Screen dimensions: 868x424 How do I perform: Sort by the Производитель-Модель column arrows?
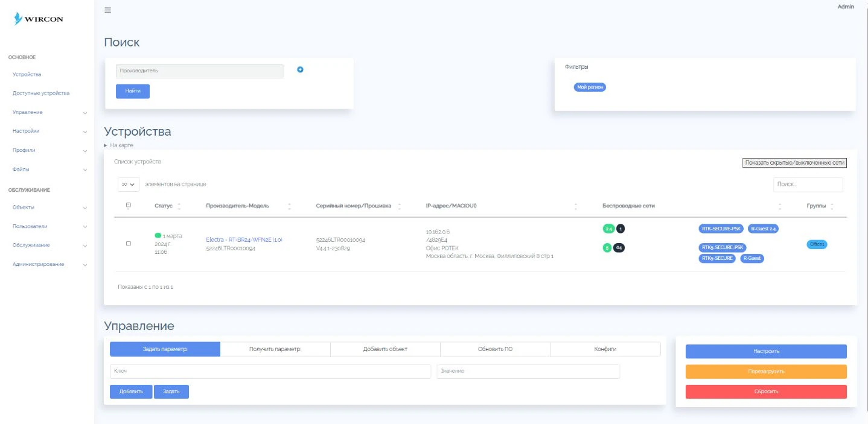pyautogui.click(x=289, y=206)
